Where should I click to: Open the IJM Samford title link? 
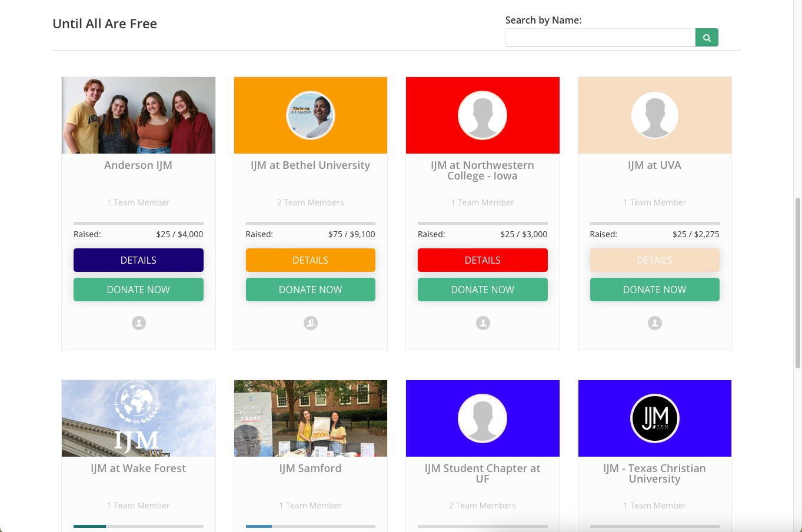(311, 468)
